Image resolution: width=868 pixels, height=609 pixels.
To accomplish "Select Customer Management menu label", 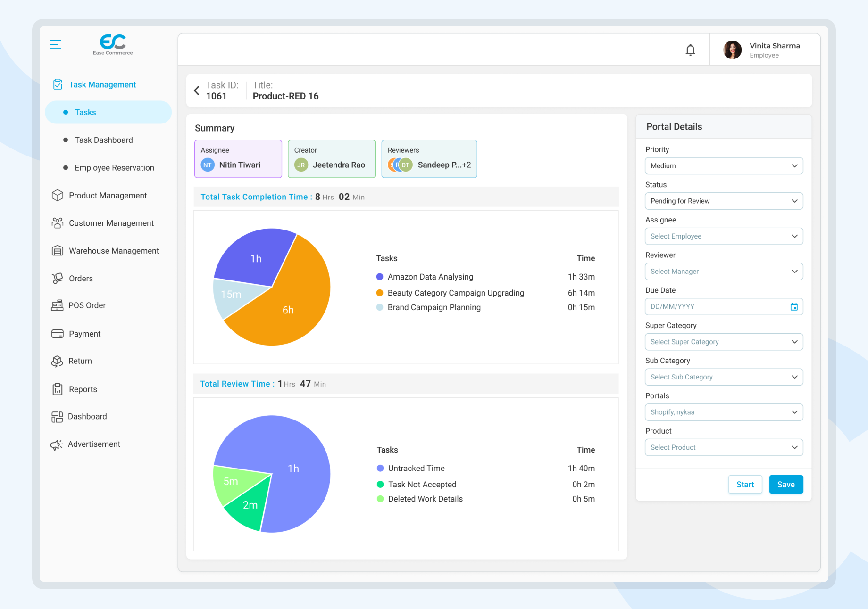I will [111, 223].
